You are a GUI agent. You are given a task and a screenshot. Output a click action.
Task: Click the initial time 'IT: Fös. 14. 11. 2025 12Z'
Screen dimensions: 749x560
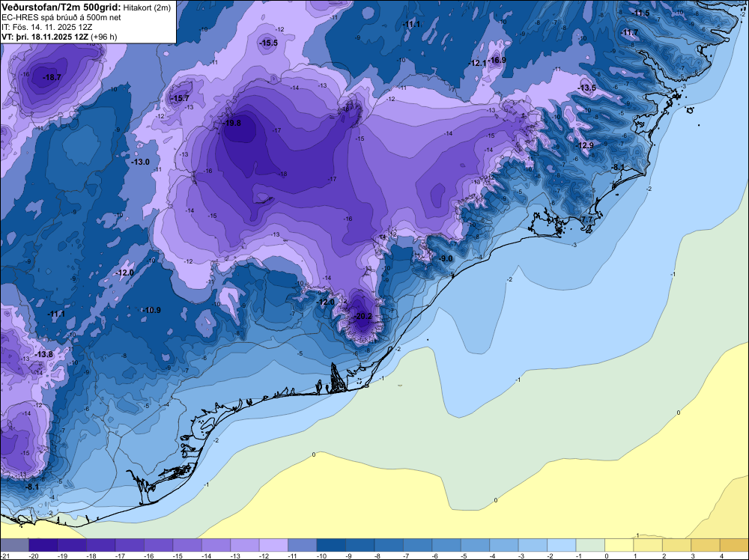click(46, 27)
